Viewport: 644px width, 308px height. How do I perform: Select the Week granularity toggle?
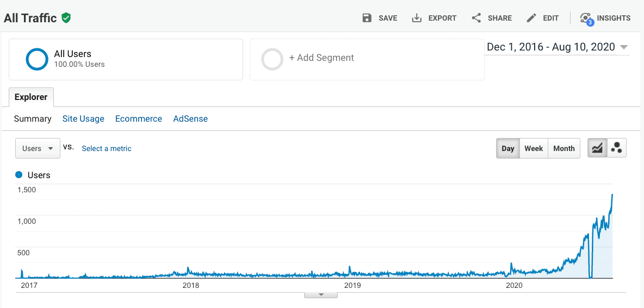coord(534,148)
